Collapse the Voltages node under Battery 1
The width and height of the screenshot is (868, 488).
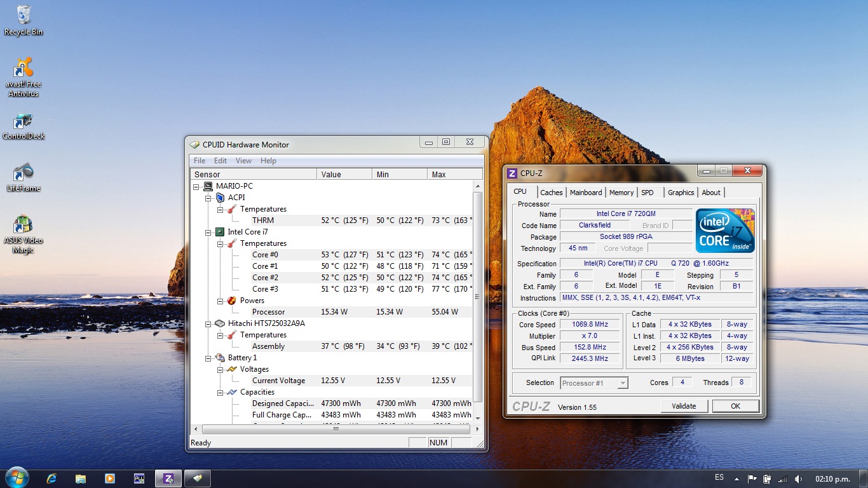[x=220, y=370]
